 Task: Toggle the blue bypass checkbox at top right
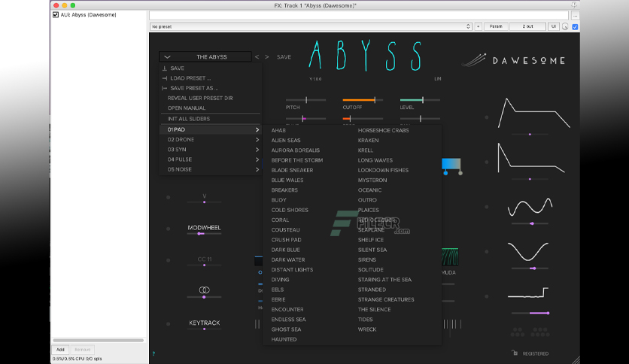575,26
